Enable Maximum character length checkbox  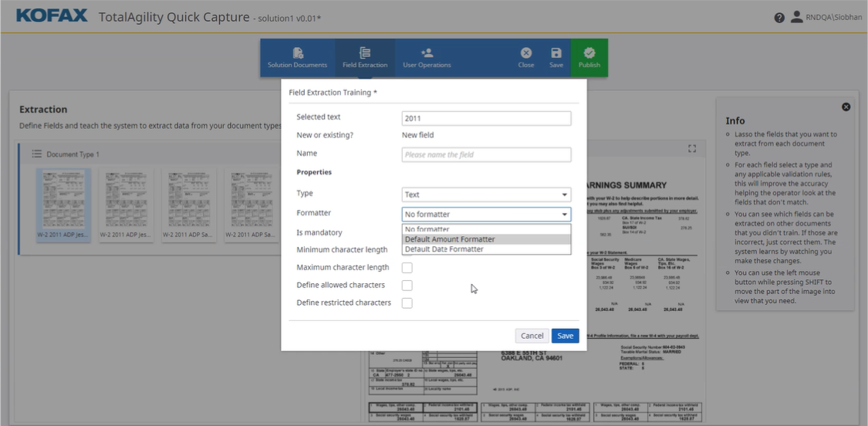(407, 268)
